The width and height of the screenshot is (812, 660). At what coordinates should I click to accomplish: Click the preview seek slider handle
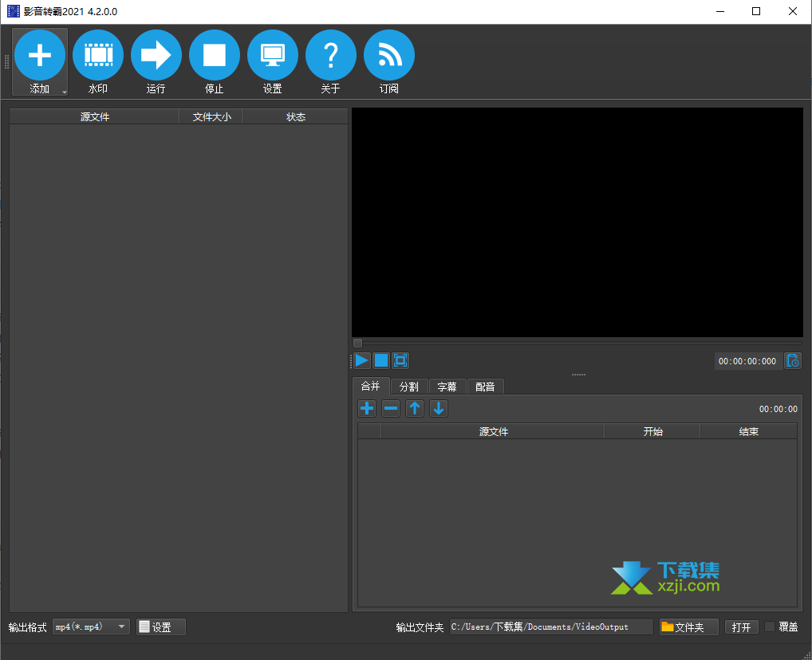(x=357, y=344)
